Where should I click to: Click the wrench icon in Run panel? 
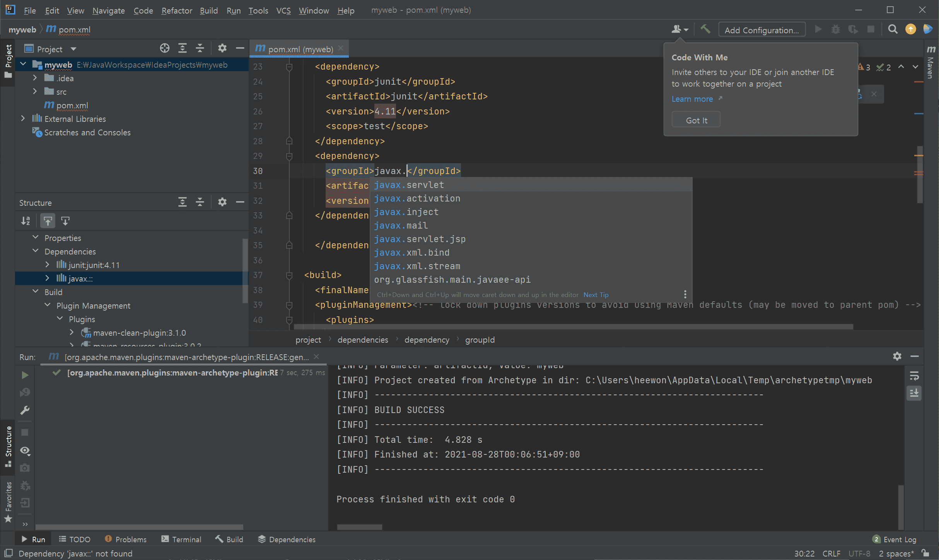point(25,410)
